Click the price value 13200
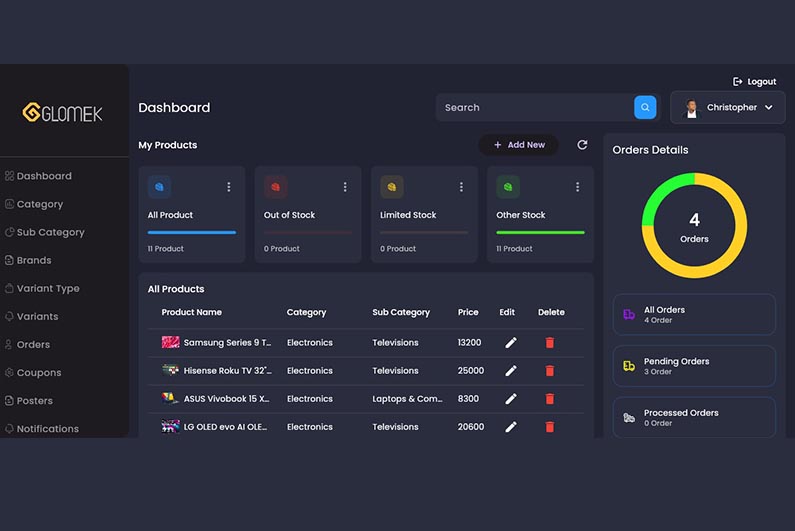 tap(469, 343)
